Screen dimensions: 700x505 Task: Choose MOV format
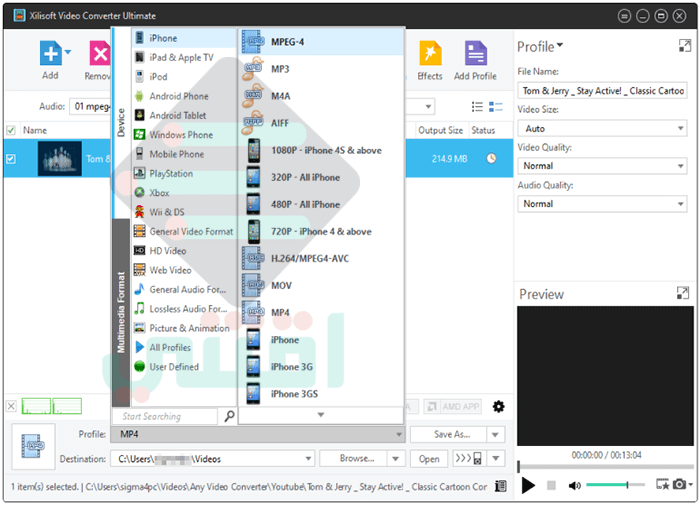321,286
